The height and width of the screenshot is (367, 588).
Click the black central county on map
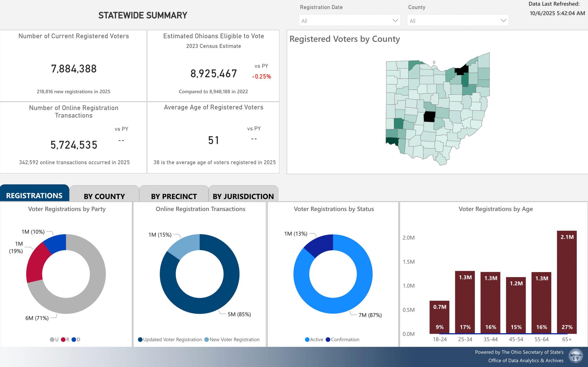(x=429, y=117)
